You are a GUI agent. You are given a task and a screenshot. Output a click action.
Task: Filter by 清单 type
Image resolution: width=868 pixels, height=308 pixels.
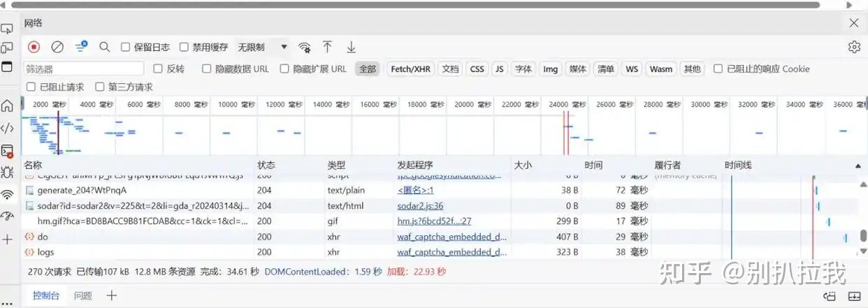(605, 68)
